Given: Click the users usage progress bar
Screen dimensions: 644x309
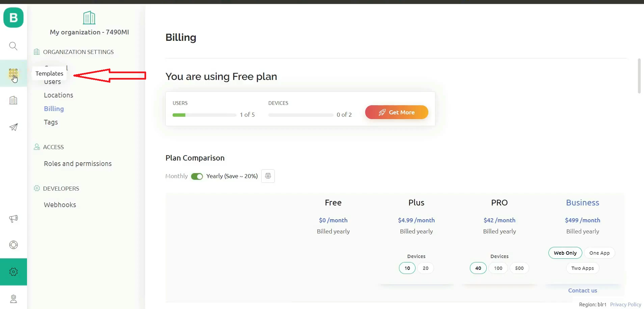Looking at the screenshot, I should (204, 115).
